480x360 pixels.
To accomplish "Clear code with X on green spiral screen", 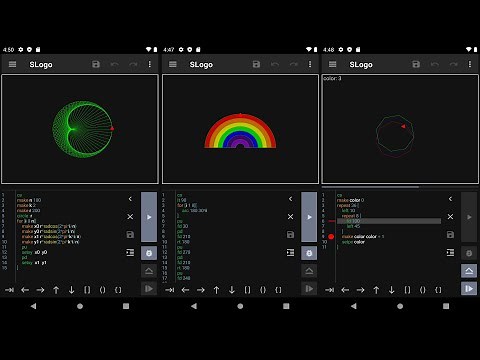I will click(x=130, y=217).
